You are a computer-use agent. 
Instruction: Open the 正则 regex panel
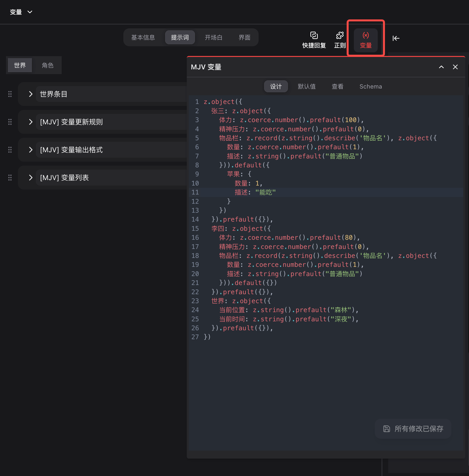click(340, 40)
